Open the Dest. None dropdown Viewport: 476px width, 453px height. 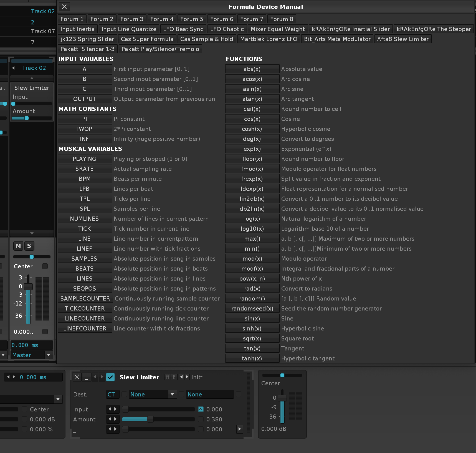pyautogui.click(x=153, y=394)
